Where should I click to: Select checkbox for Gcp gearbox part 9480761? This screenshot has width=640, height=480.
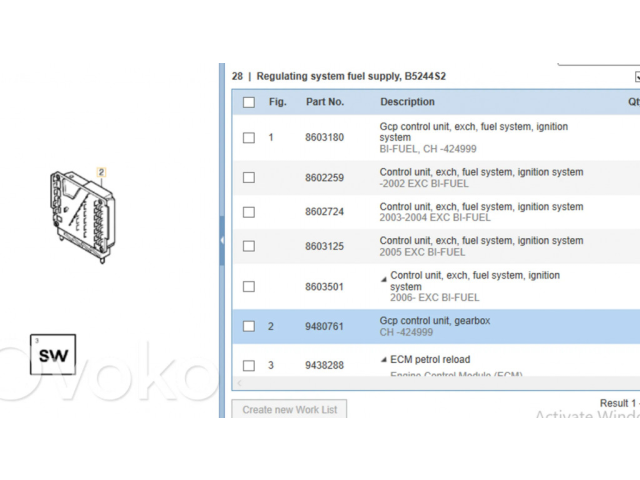249,326
